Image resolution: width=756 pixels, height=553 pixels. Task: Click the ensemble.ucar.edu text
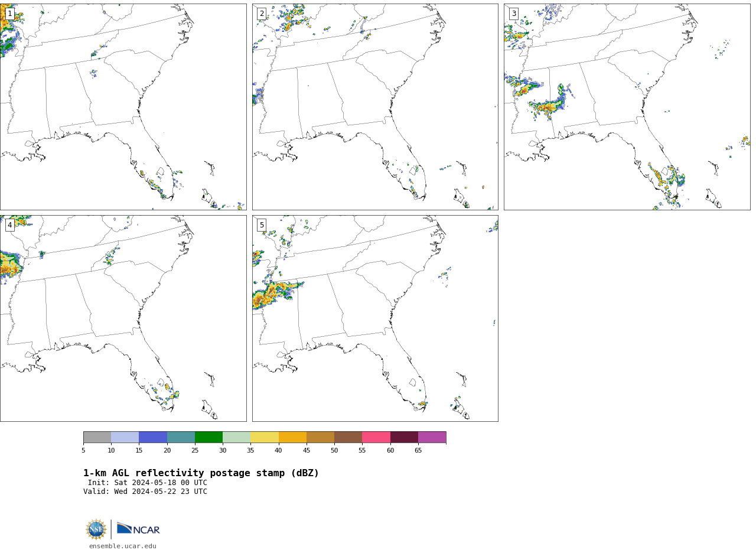[123, 547]
